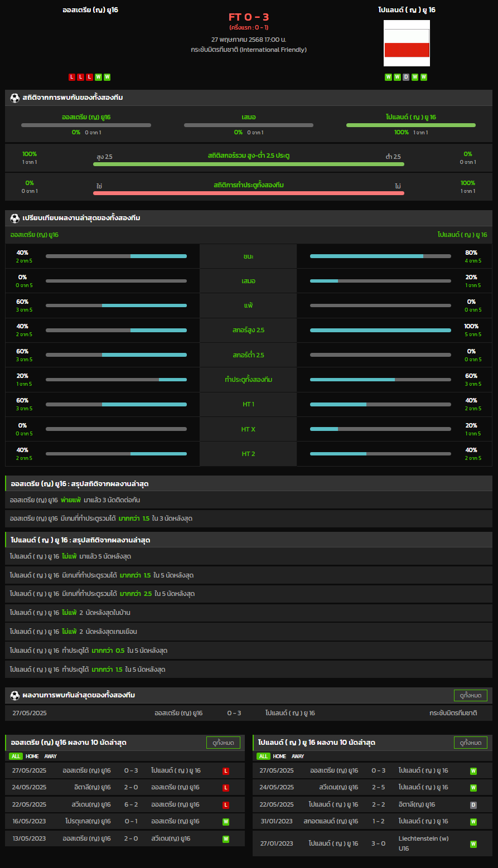Click W badge in Poland 3-0 Liechtenstein row
Viewport: 498px width, 868px height.
coord(473,843)
